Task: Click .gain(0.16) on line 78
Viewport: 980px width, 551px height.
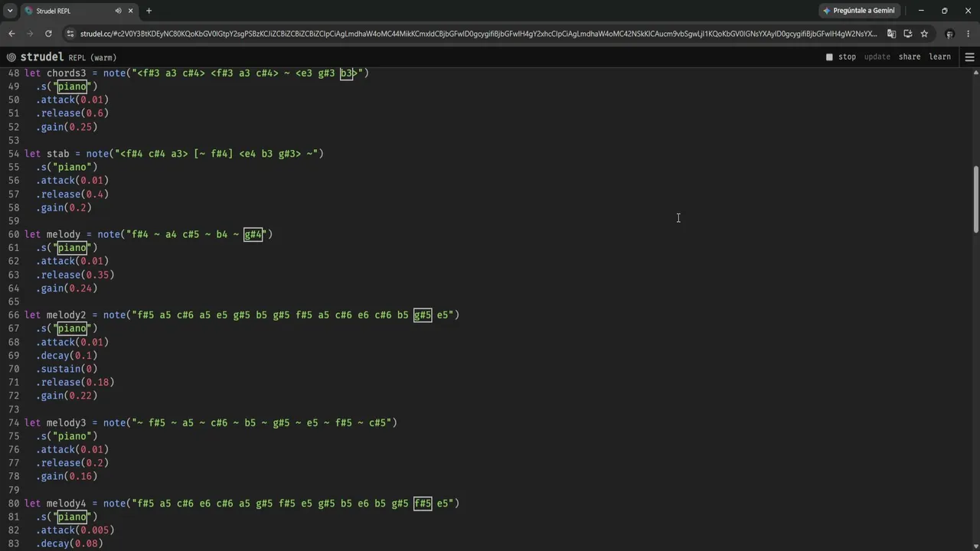Action: pos(67,476)
